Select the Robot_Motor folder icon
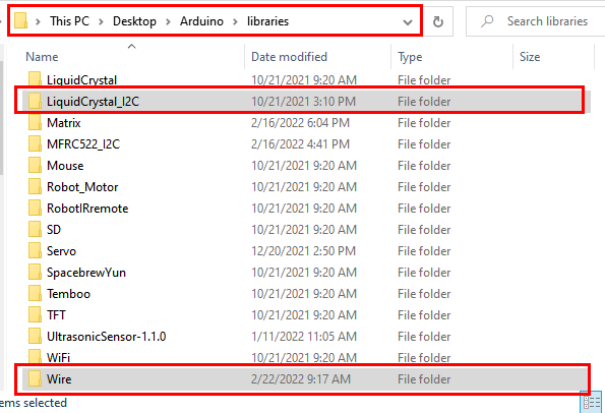 pos(35,187)
